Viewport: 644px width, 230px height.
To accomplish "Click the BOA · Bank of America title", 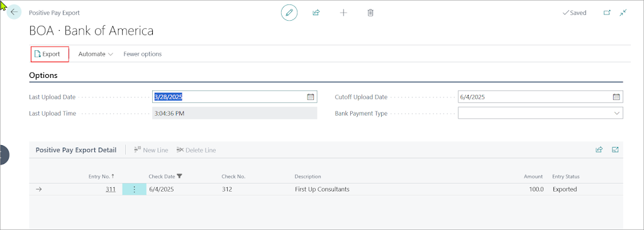I will pos(91,31).
